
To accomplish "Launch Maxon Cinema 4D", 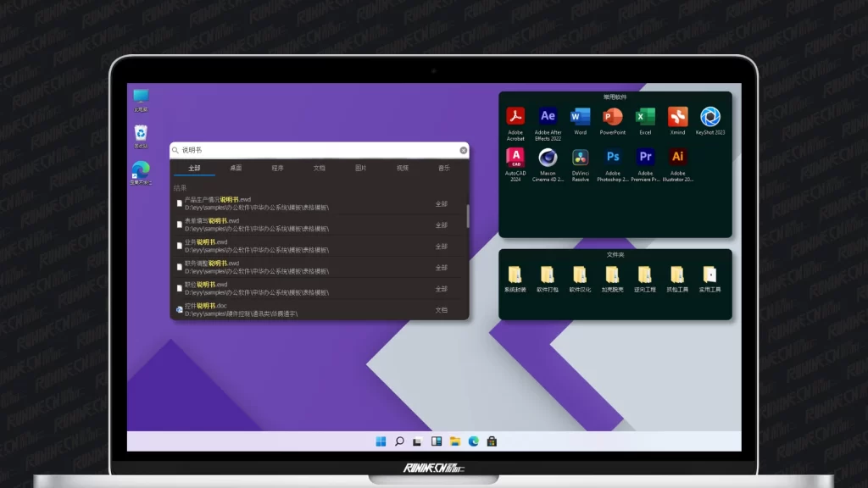I will pyautogui.click(x=548, y=158).
